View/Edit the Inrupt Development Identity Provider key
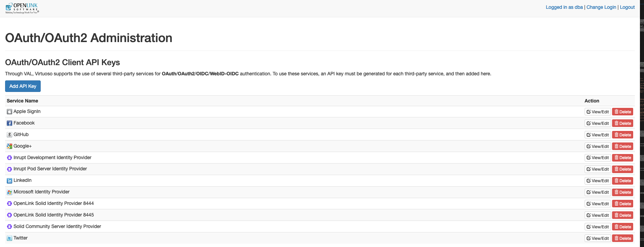The image size is (644, 247). (598, 157)
